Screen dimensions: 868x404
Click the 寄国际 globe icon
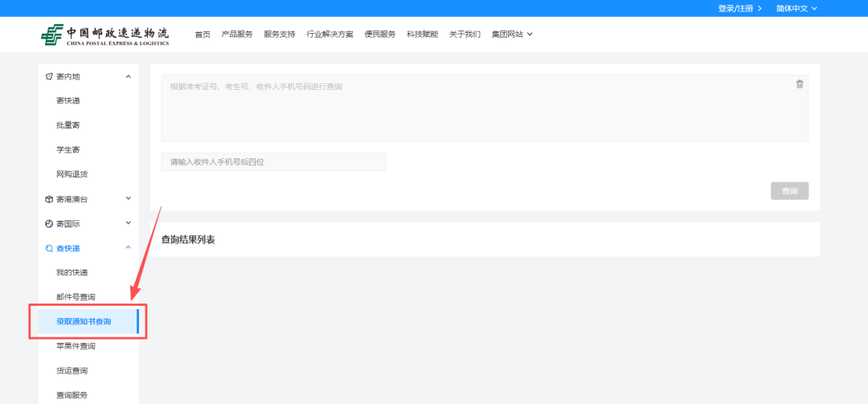[x=49, y=223]
